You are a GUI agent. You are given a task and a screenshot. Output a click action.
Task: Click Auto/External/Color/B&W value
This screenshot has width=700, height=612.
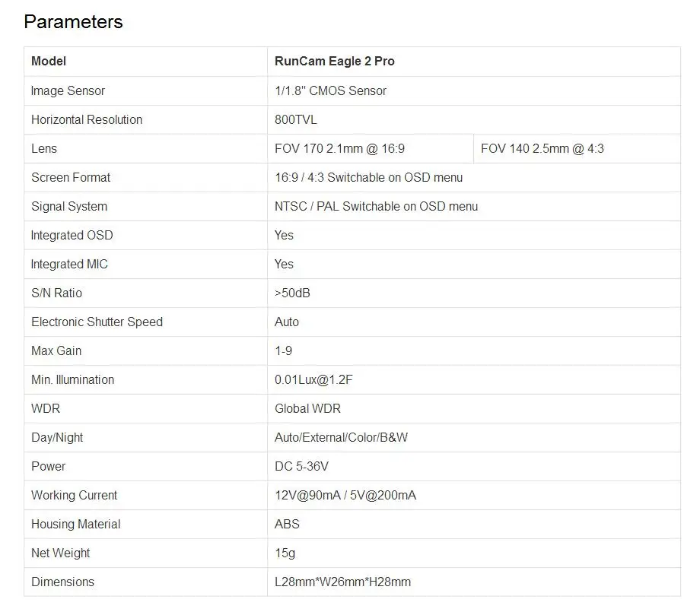click(x=341, y=437)
